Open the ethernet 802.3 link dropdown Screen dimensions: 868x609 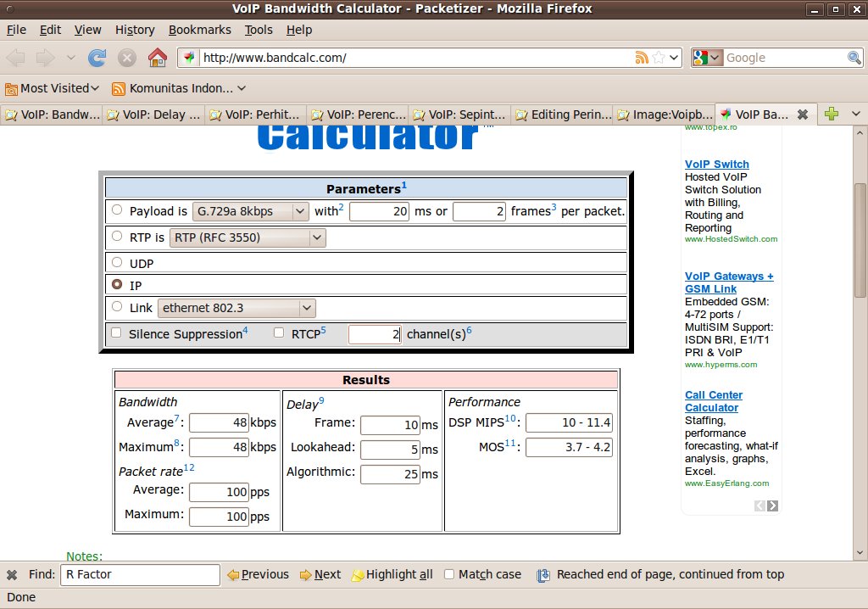(x=236, y=308)
